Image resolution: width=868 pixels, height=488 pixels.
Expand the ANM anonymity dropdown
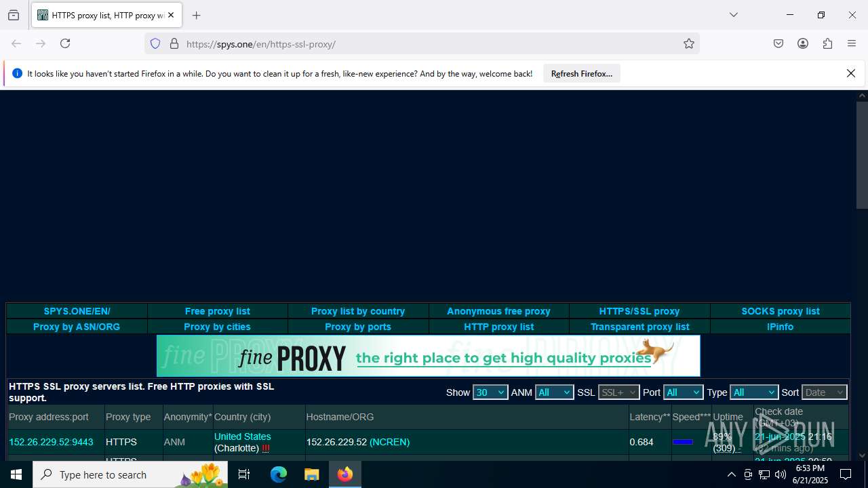pos(554,392)
